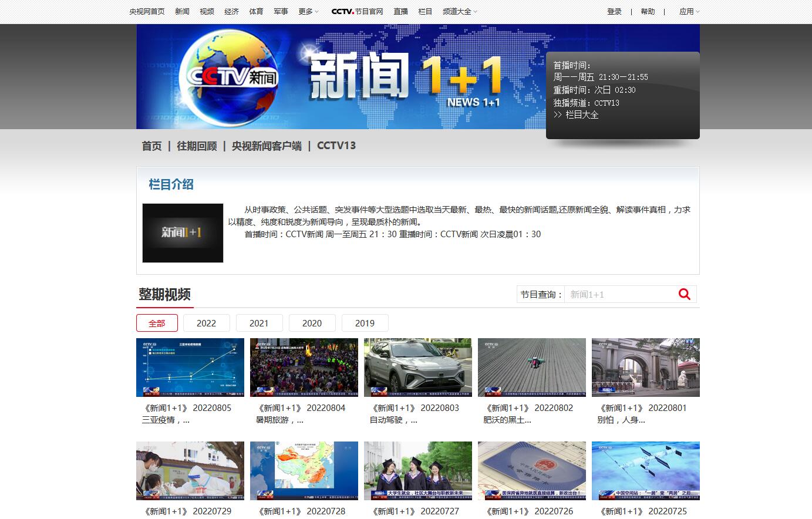Click the 《新闻1+1》20220805 三亚疫情 title link
This screenshot has width=812, height=519.
coord(187,414)
